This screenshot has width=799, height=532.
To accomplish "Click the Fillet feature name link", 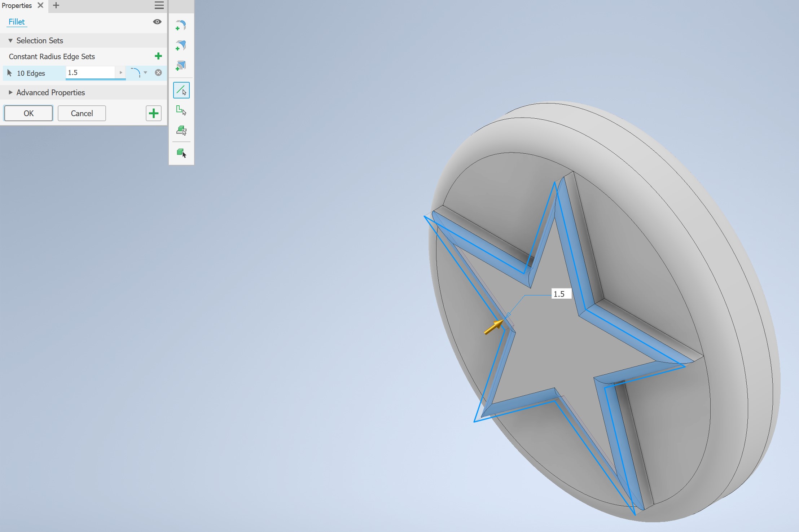I will click(x=17, y=22).
